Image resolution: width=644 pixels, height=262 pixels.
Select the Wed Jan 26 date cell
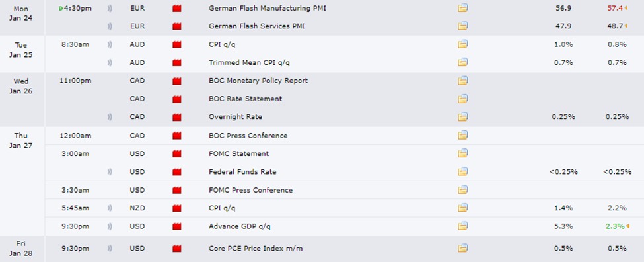pyautogui.click(x=21, y=86)
